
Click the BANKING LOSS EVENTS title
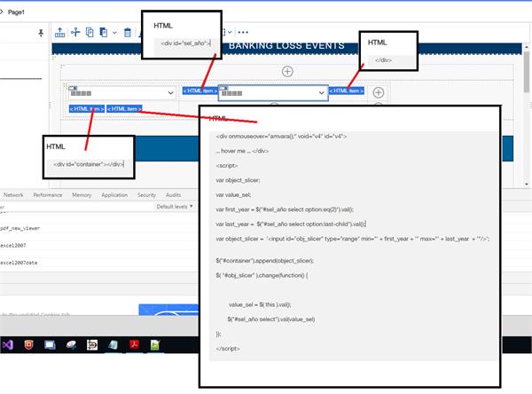(286, 46)
